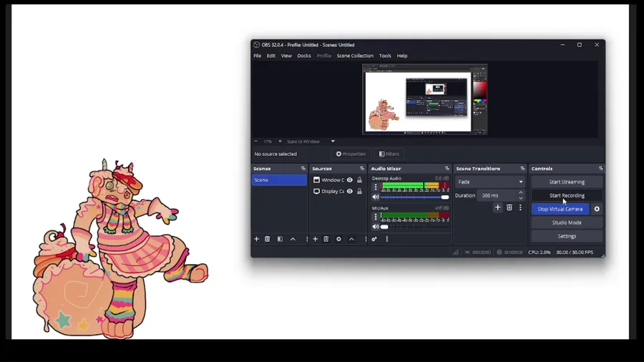The height and width of the screenshot is (362, 644).
Task: Select the Scene item in Scenes list
Action: [279, 180]
